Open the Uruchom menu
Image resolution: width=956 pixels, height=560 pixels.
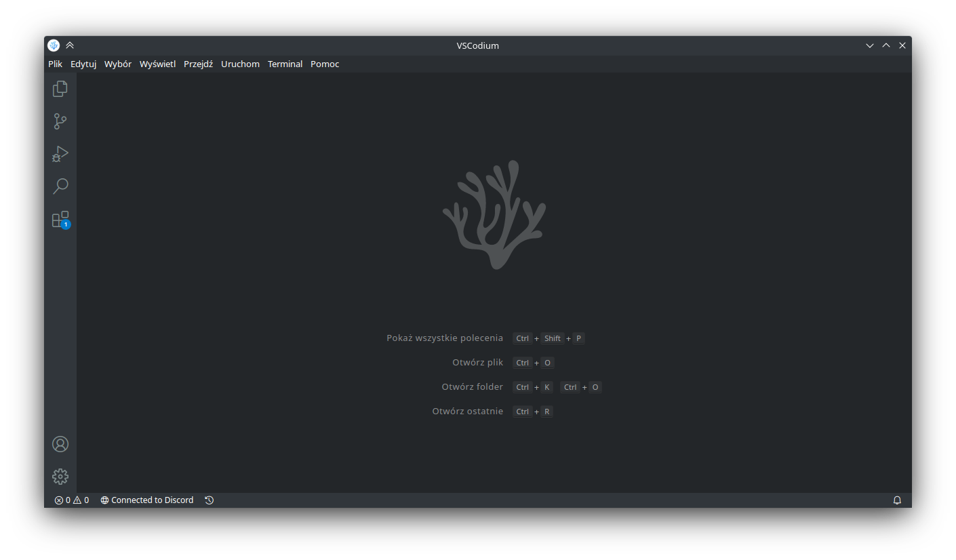pyautogui.click(x=240, y=64)
